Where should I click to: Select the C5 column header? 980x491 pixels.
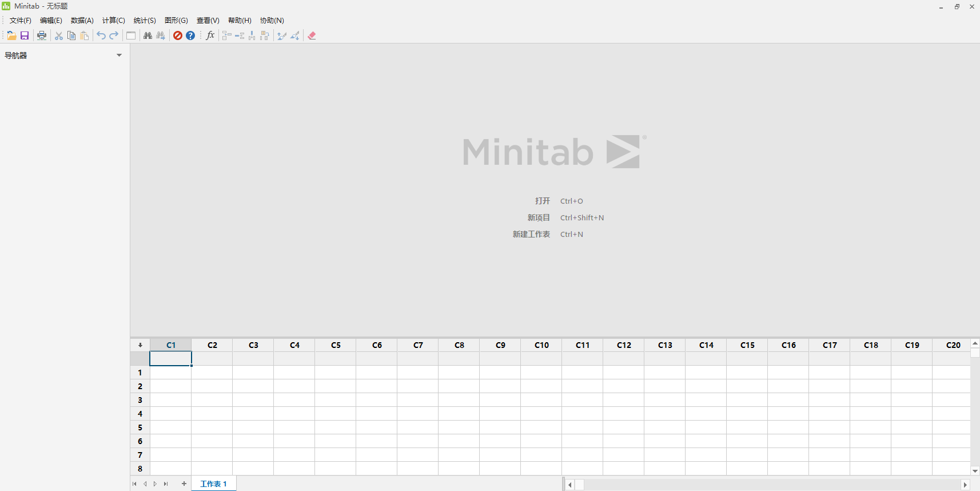[336, 345]
